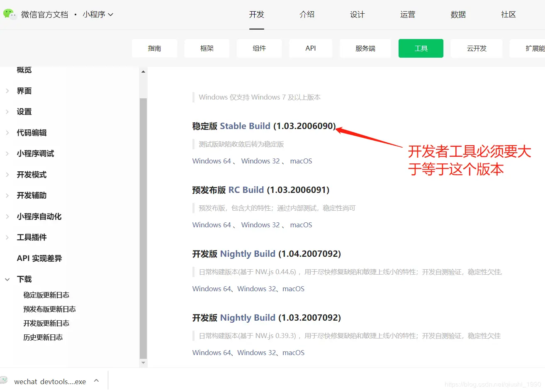Go to the 设计 top navigation tab
545x392 pixels.
click(357, 15)
